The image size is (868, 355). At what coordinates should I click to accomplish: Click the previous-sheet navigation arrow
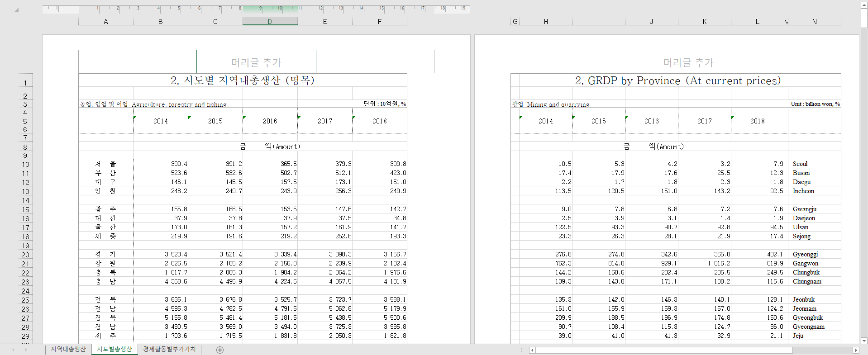click(x=14, y=350)
